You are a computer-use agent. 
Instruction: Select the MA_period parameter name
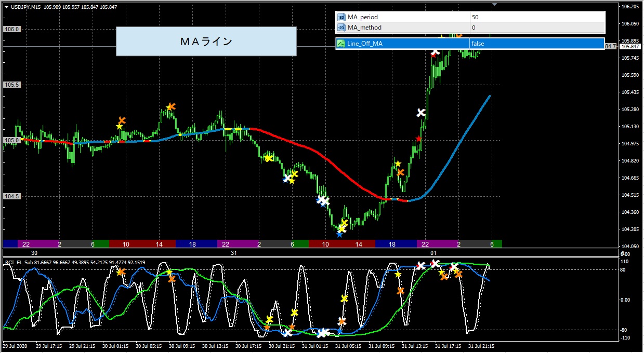362,17
